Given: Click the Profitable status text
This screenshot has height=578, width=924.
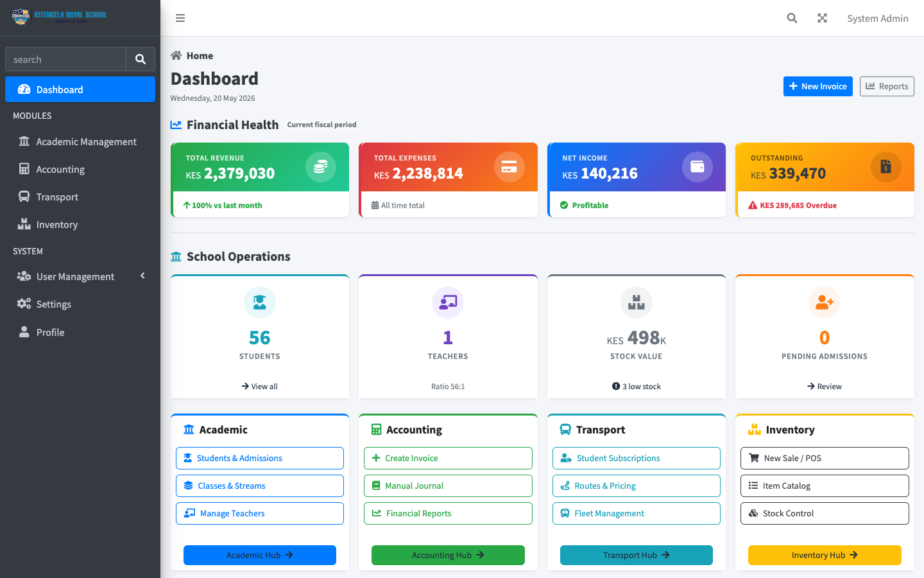Looking at the screenshot, I should 590,206.
